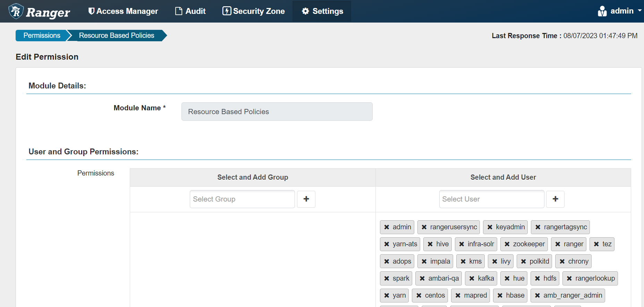Remove the rangerlookup user tag
The height and width of the screenshot is (307, 644).
click(x=569, y=279)
